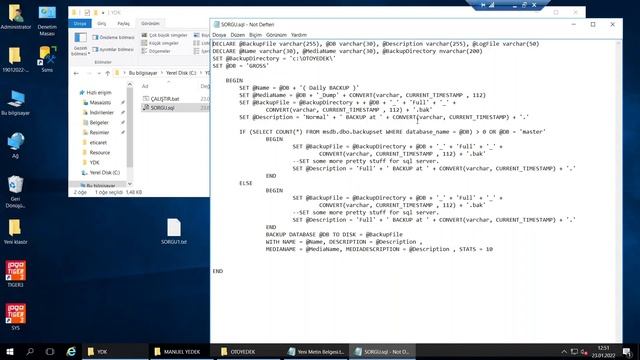Click the Explorer back arrow
Viewport: 640px width, 360px height.
(x=76, y=73)
